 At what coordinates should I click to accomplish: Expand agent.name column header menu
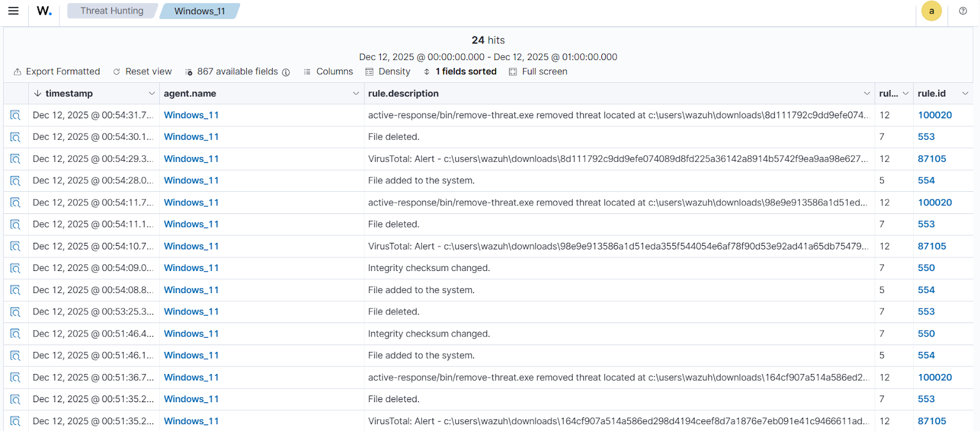click(356, 94)
